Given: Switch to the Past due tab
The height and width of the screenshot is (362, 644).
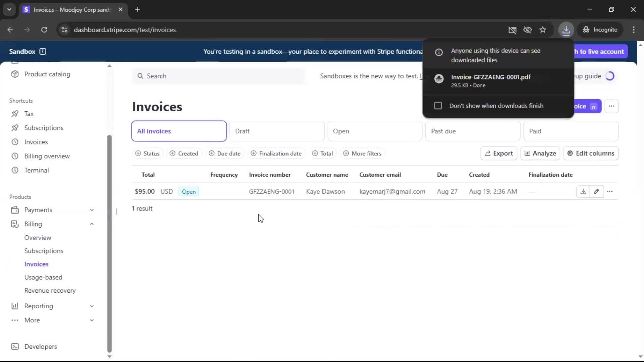Looking at the screenshot, I should 472,131.
